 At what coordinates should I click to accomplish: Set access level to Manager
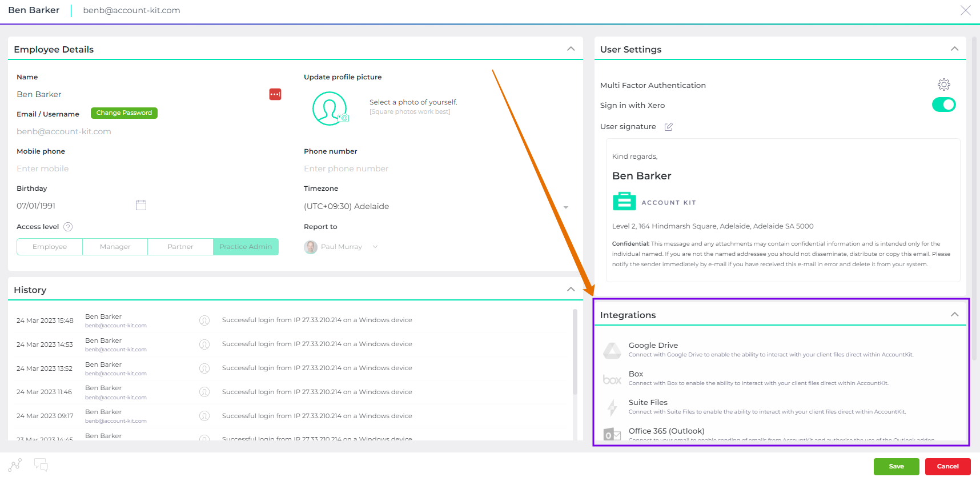pos(115,247)
